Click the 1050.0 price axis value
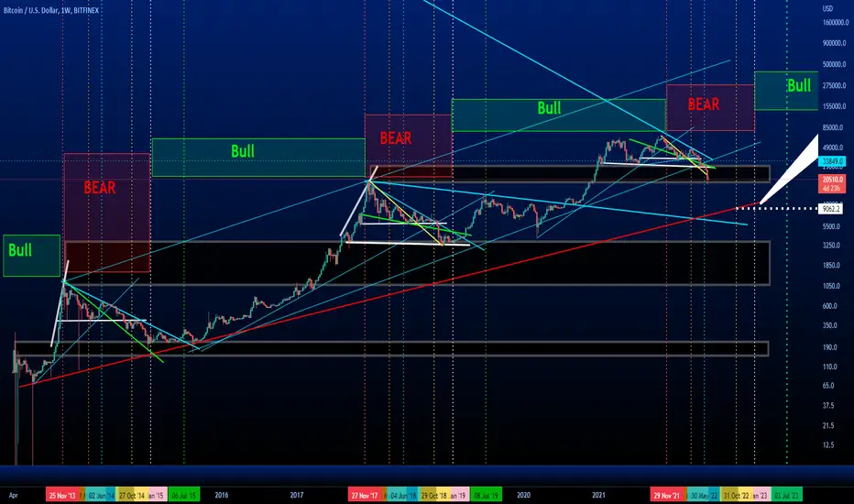 832,286
